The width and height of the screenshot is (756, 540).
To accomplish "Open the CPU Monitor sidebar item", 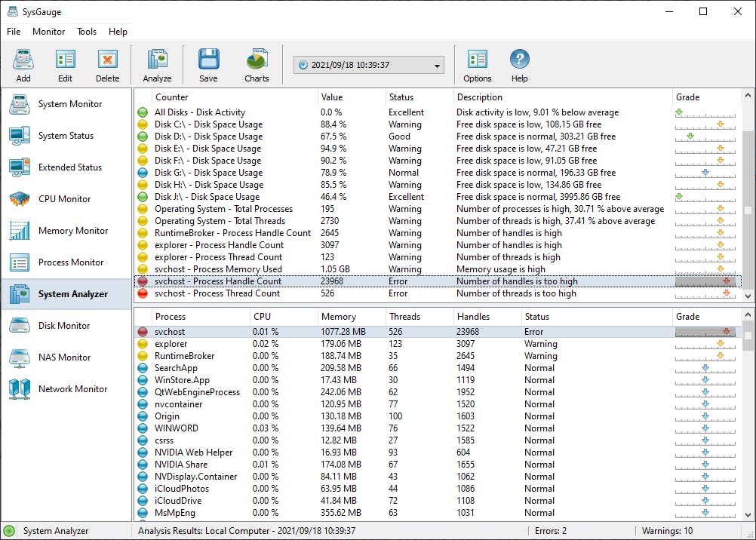I will point(64,199).
